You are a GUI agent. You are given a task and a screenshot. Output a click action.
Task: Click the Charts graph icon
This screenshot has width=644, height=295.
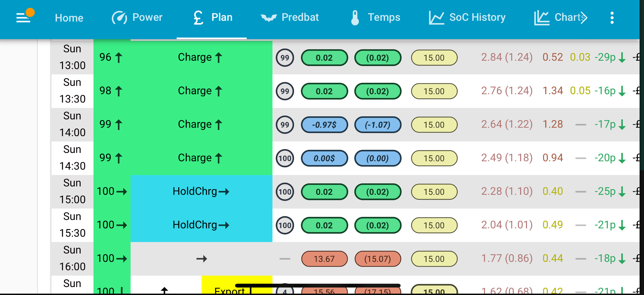[x=541, y=18]
